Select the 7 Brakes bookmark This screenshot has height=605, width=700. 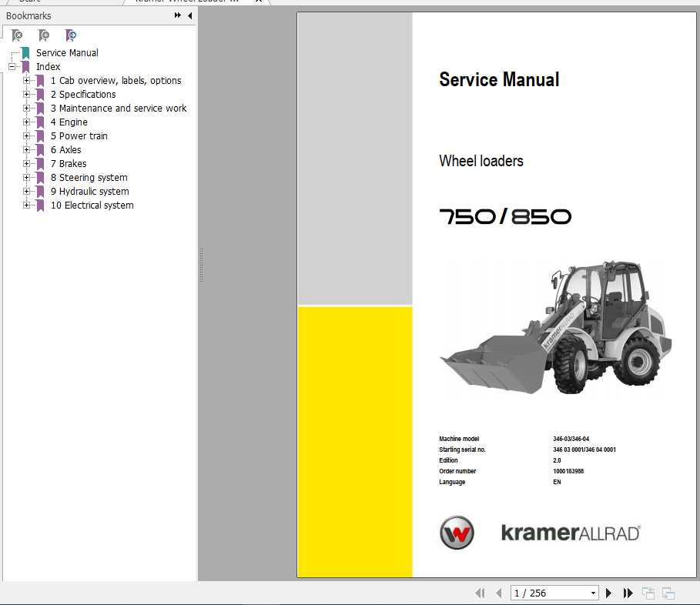pos(69,164)
